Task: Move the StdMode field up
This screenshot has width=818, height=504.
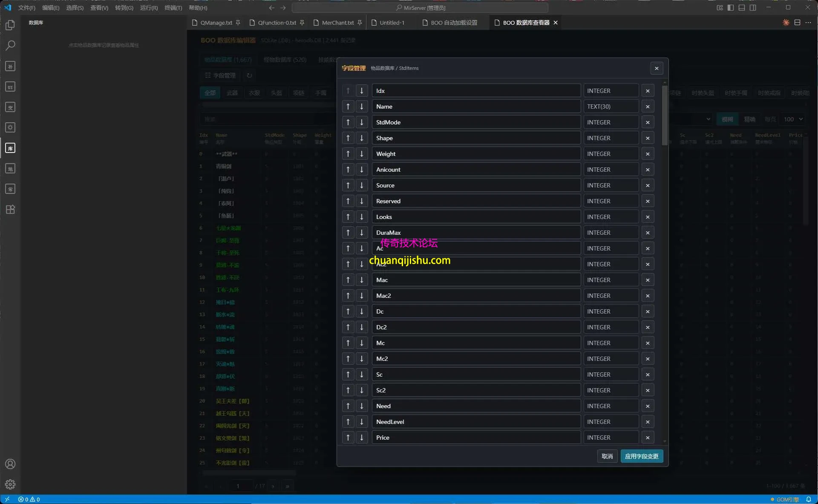Action: pos(348,122)
